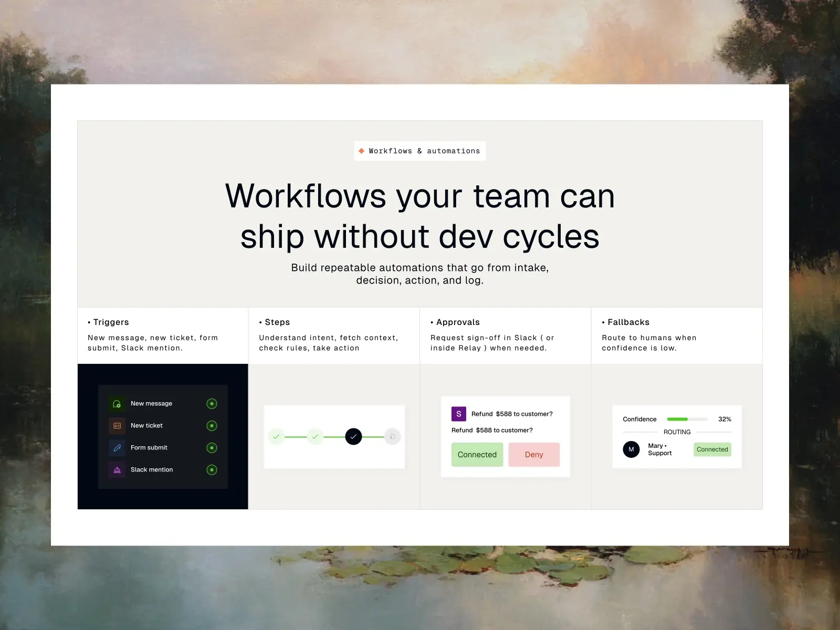Click the Connected approval button
Viewport: 840px width, 630px height.
click(x=477, y=455)
